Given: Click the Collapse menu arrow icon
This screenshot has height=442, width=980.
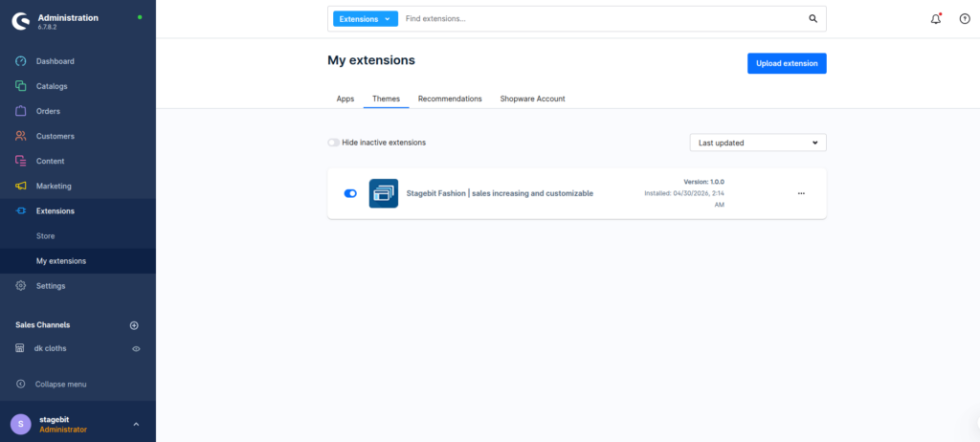Looking at the screenshot, I should (x=21, y=384).
